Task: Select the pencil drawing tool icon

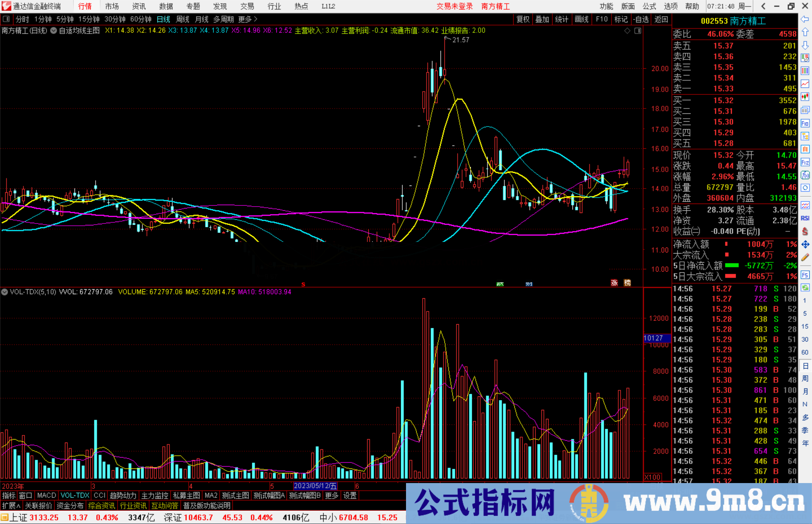Action: click(x=805, y=257)
